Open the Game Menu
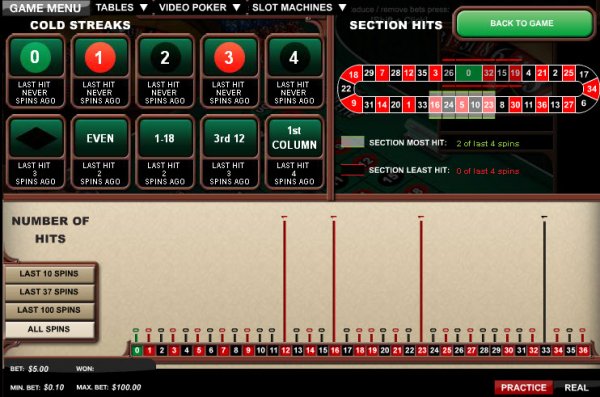The image size is (600, 397). coord(45,8)
